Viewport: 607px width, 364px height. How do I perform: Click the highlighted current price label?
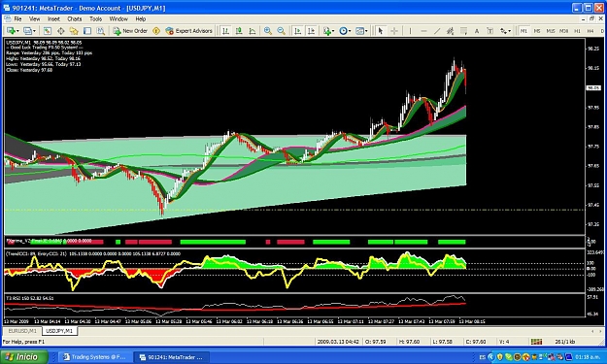593,88
